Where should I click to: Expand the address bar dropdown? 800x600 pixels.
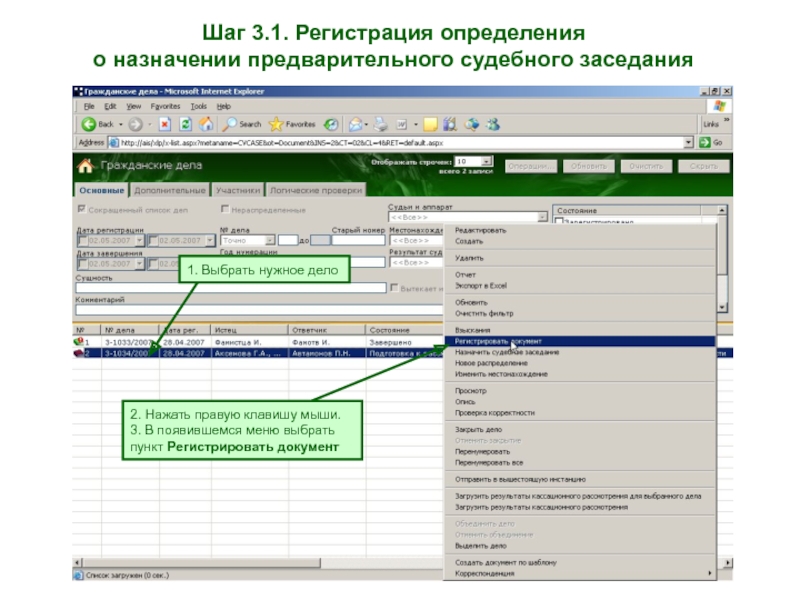pyautogui.click(x=689, y=143)
